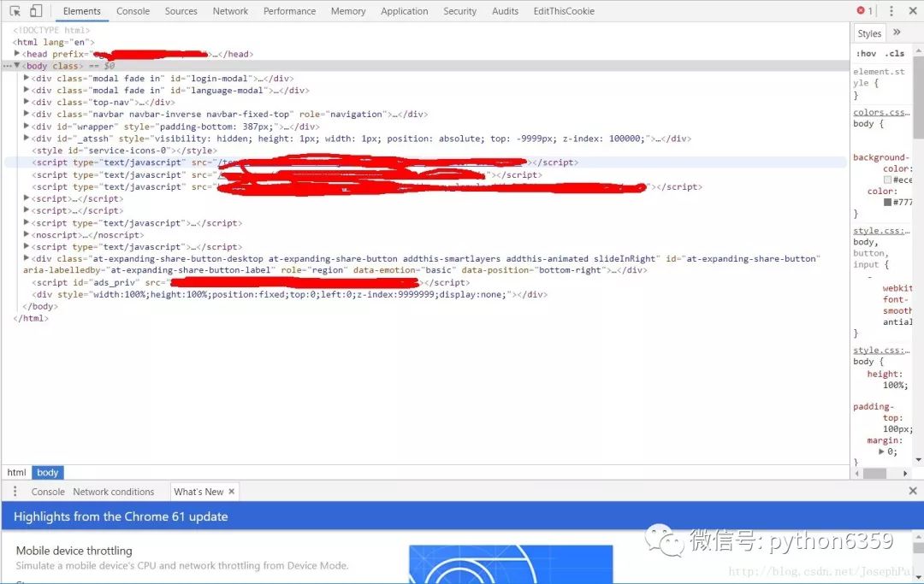Select the Styles pane tab
924x584 pixels.
[869, 33]
